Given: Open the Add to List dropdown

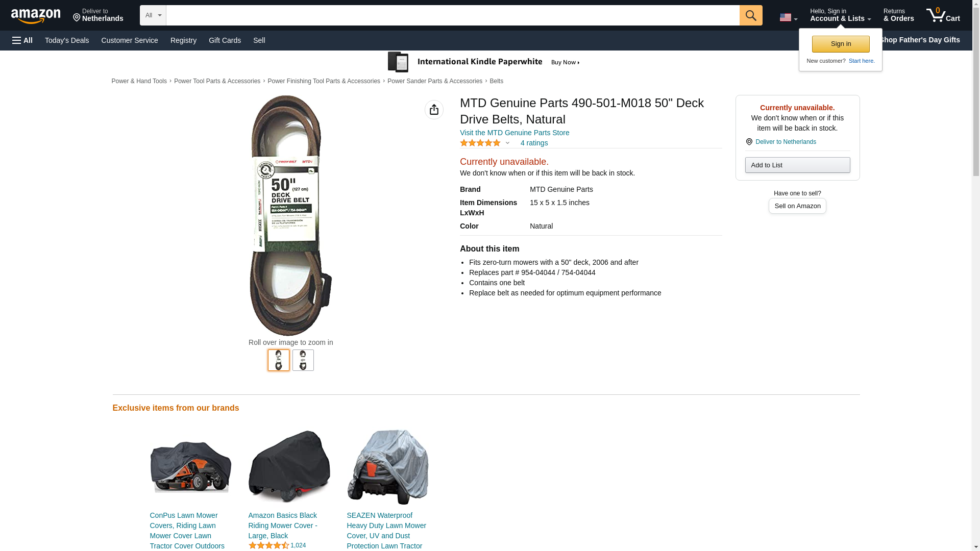Looking at the screenshot, I should pyautogui.click(x=797, y=165).
